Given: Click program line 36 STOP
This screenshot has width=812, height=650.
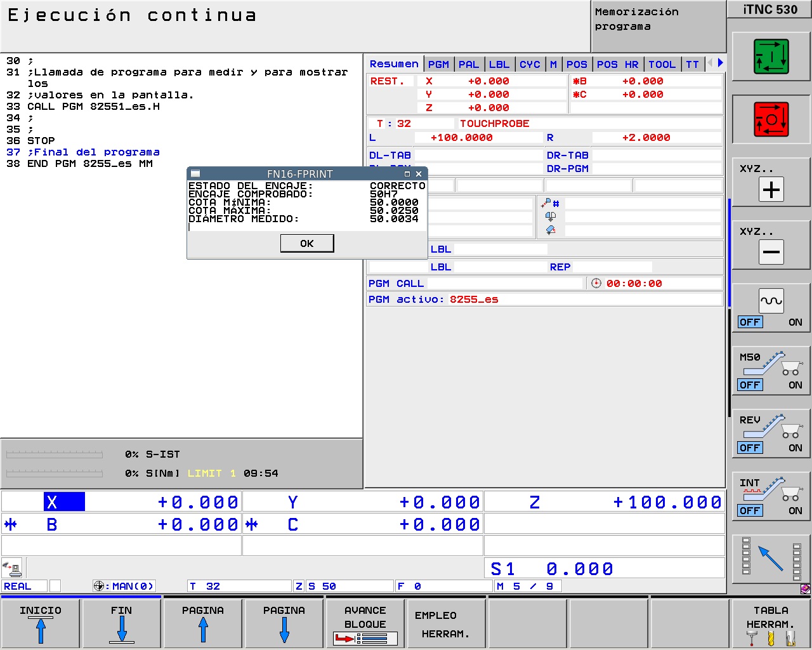Looking at the screenshot, I should coord(30,140).
